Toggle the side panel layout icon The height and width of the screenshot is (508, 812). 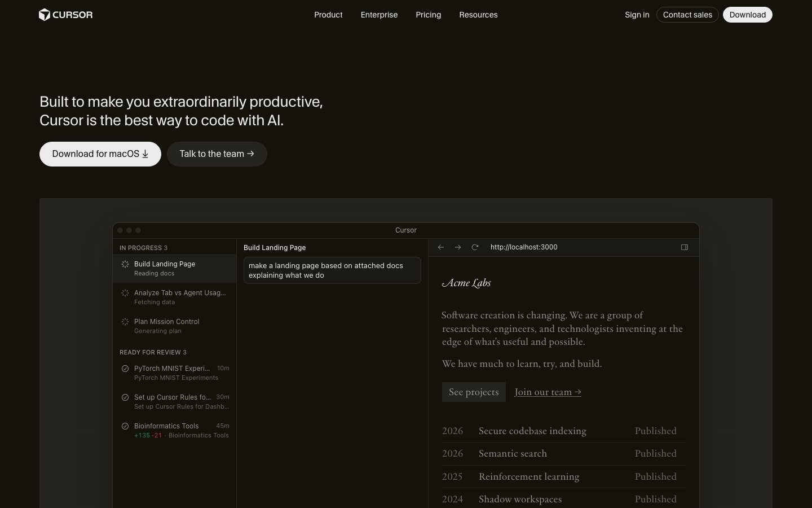[685, 247]
